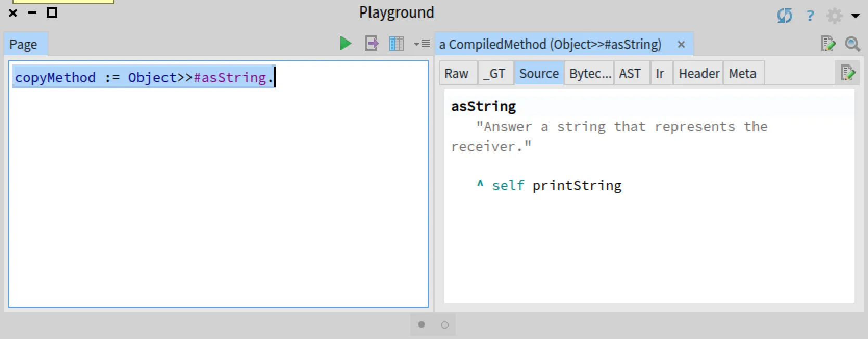Click the refresh update icon in the title bar
This screenshot has width=868, height=339.
(785, 16)
